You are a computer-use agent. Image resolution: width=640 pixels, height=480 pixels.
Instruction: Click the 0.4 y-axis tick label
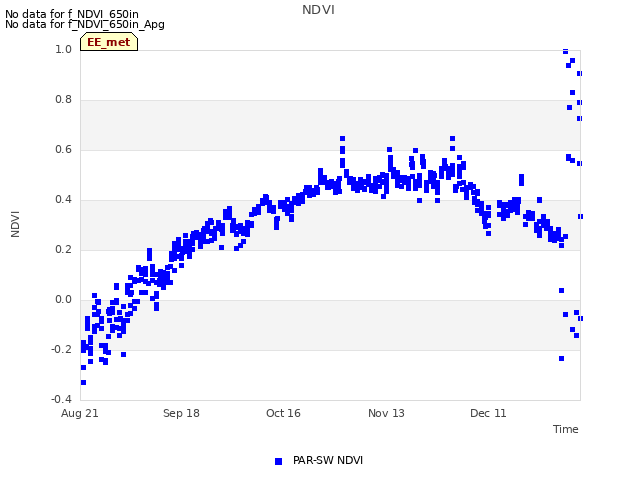pos(63,200)
